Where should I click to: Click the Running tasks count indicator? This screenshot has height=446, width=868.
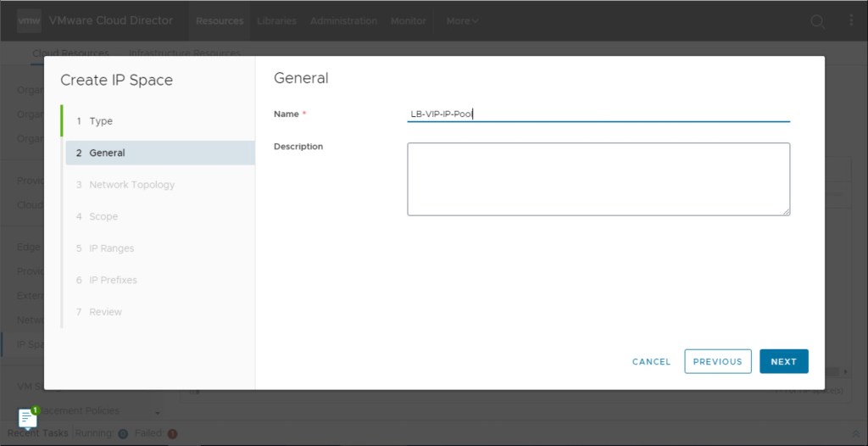coord(123,433)
